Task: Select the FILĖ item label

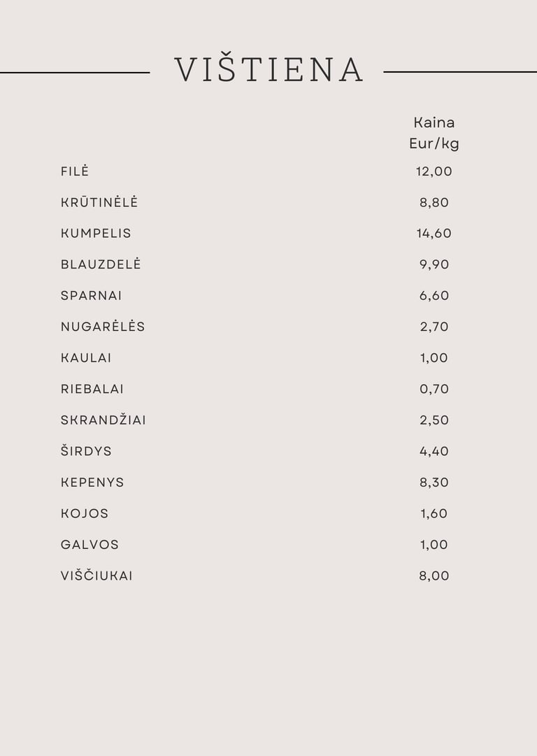Action: click(x=75, y=171)
